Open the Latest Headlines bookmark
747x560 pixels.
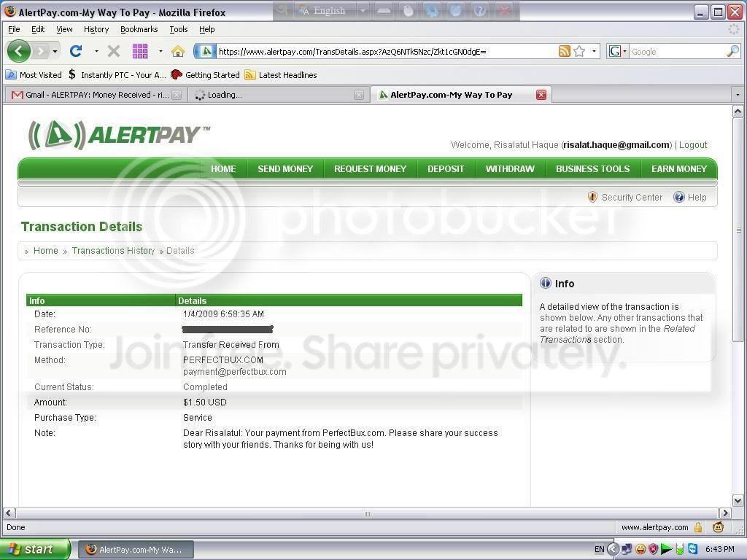point(281,75)
